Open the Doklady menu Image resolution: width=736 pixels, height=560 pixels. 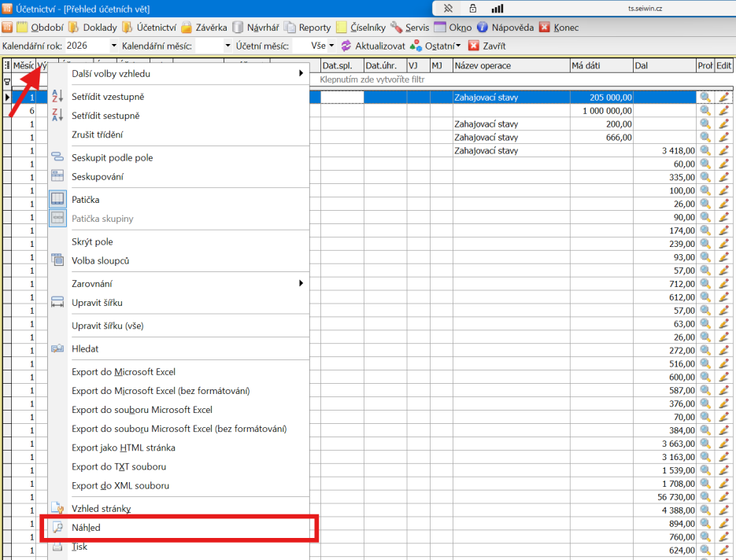click(93, 28)
